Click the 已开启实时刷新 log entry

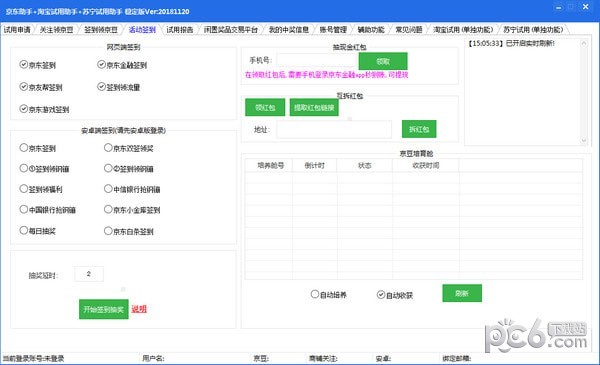click(511, 43)
